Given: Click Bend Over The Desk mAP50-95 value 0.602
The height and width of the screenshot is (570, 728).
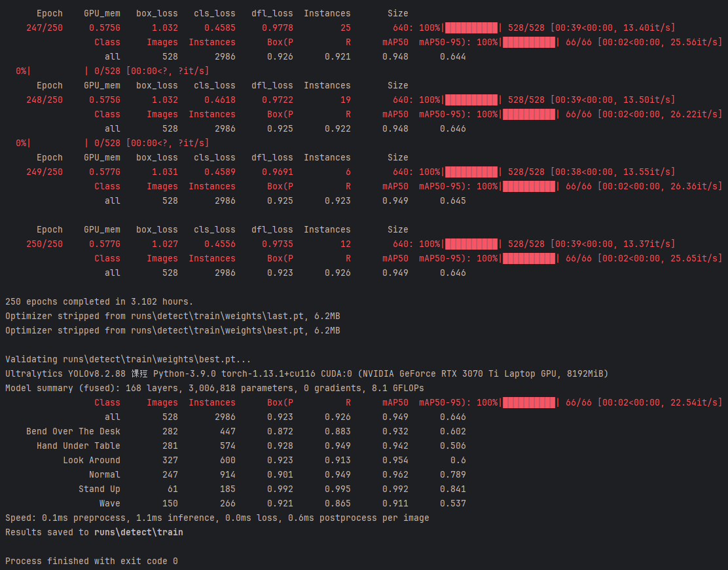Looking at the screenshot, I should coord(452,431).
